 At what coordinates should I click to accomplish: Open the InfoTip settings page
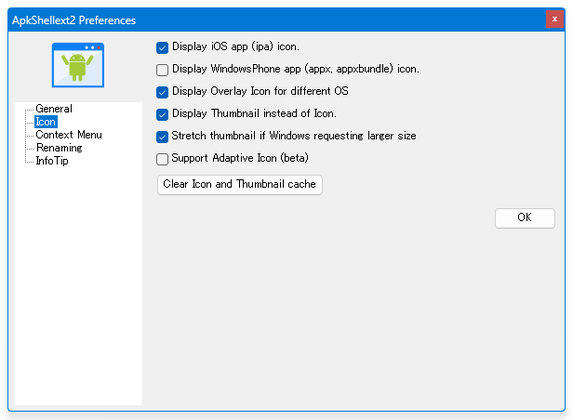coord(52,161)
